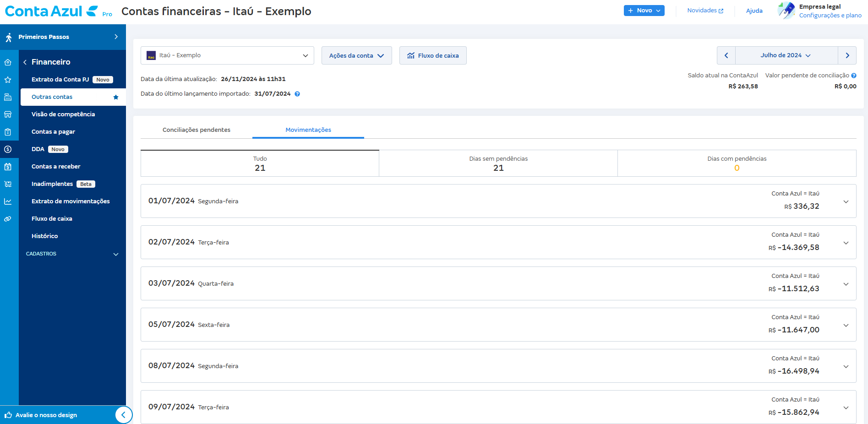
Task: Expand the 01/07/2024 movement row
Action: pyautogui.click(x=845, y=201)
